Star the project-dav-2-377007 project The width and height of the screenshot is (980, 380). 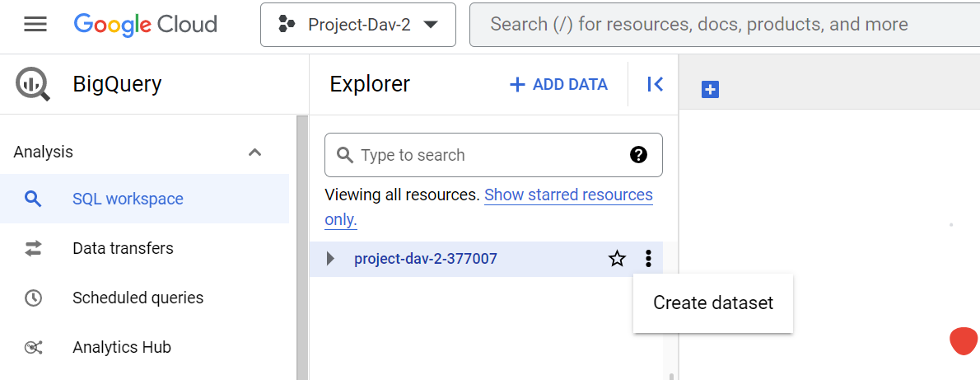(617, 259)
